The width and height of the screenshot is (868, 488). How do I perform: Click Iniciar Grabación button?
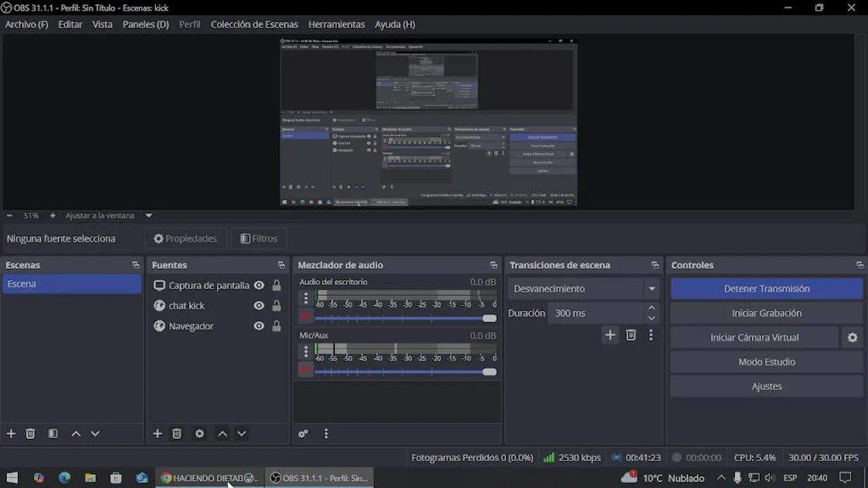pos(767,313)
